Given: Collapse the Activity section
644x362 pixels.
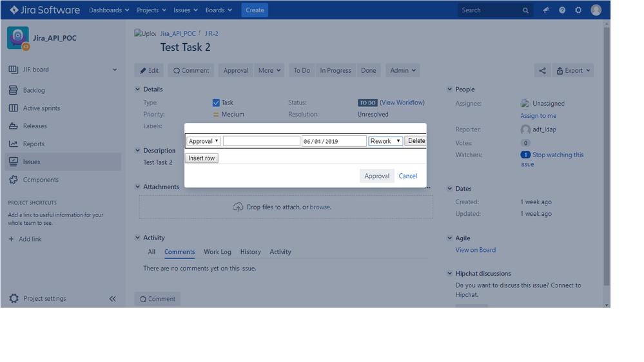Looking at the screenshot, I should click(137, 237).
